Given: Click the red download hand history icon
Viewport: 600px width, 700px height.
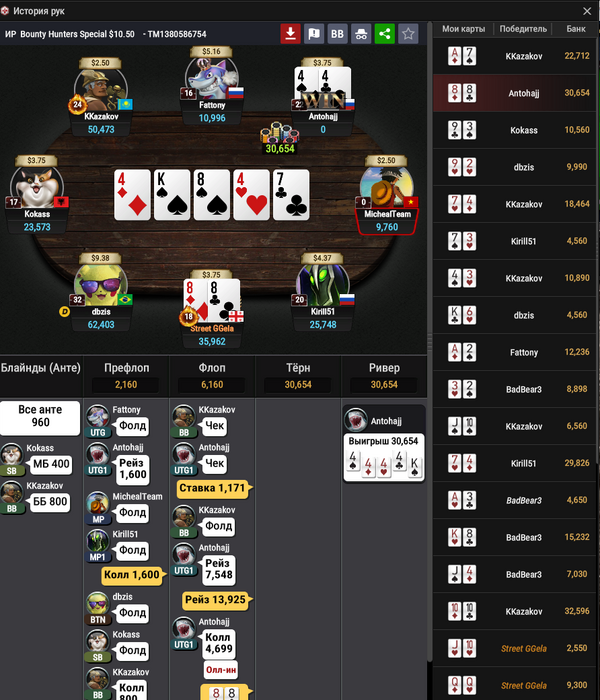Looking at the screenshot, I should click(x=290, y=33).
